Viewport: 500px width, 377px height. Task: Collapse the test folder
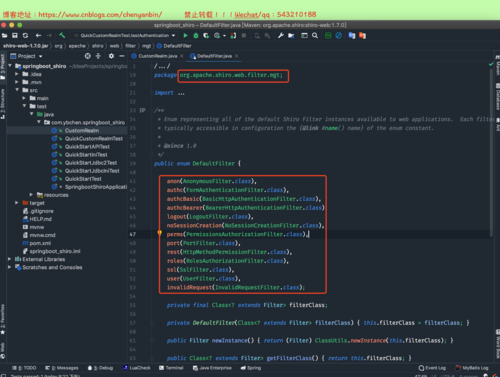pos(24,106)
